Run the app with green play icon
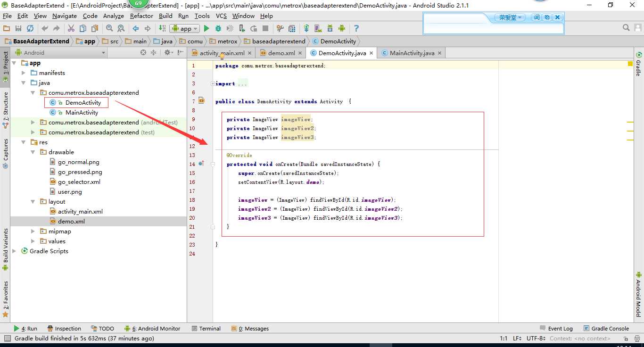Image resolution: width=644 pixels, height=347 pixels. [206, 28]
